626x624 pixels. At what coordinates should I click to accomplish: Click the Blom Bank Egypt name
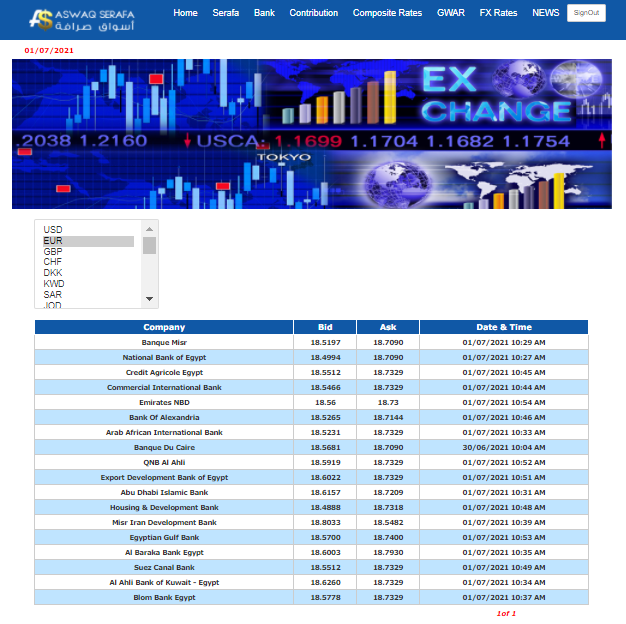164,597
